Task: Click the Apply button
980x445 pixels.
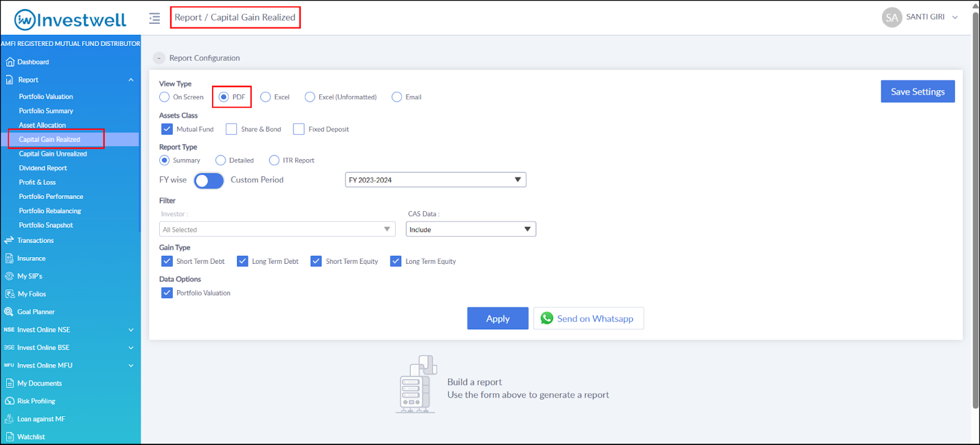Action: point(498,318)
